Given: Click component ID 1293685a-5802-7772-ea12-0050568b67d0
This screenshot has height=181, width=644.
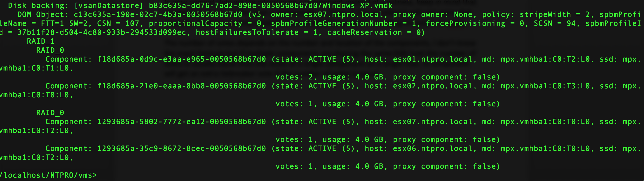Looking at the screenshot, I should pyautogui.click(x=181, y=122).
